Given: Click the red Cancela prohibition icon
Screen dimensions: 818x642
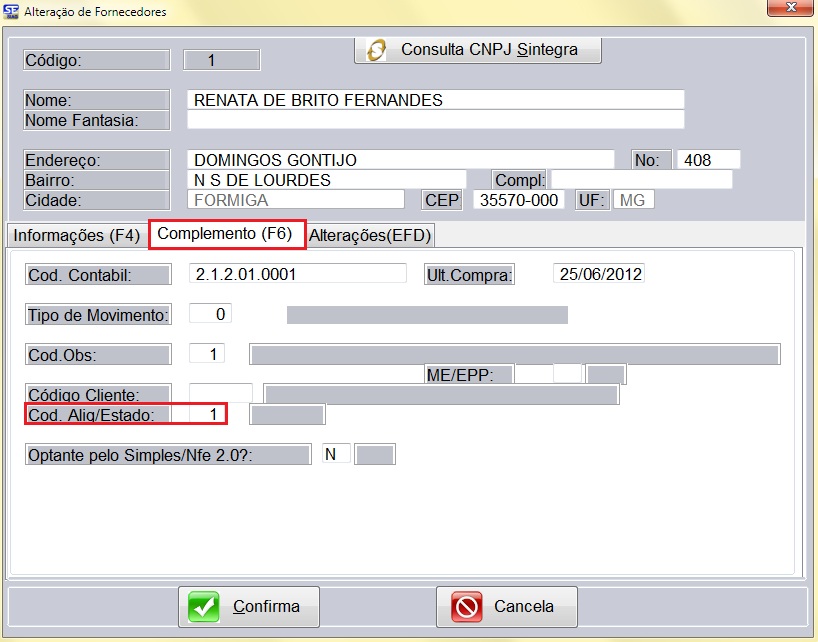Looking at the screenshot, I should click(466, 607).
